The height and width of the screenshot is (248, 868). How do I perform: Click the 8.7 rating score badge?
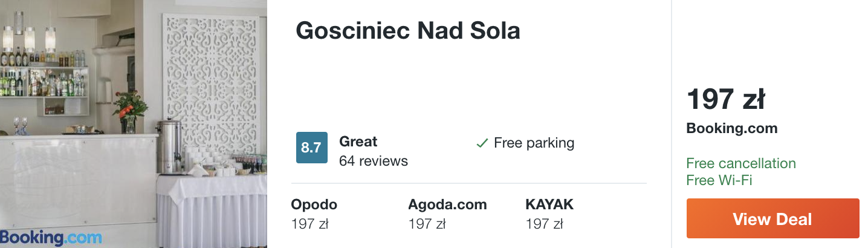point(311,148)
